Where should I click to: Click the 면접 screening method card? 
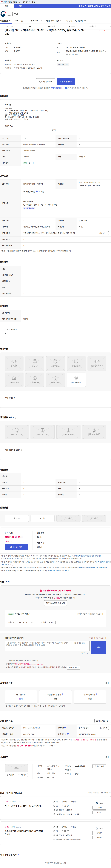coord(43,518)
